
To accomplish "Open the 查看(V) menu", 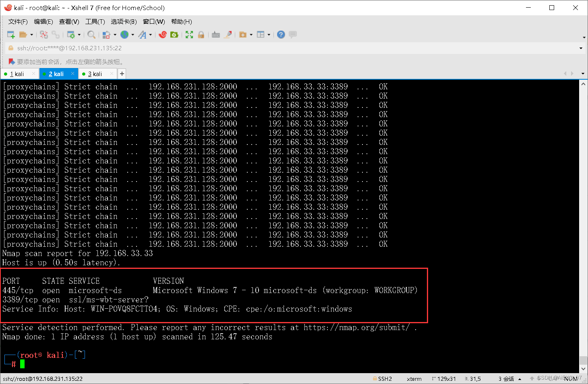I will click(x=69, y=22).
